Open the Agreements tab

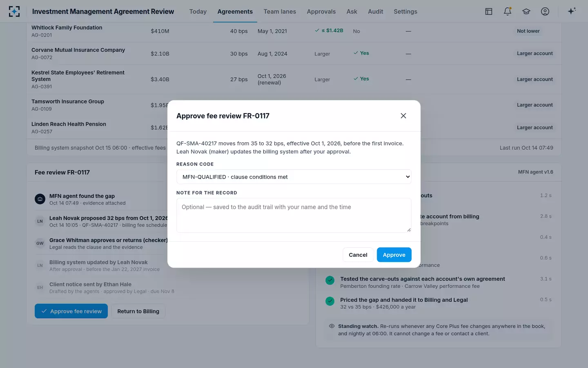click(235, 11)
